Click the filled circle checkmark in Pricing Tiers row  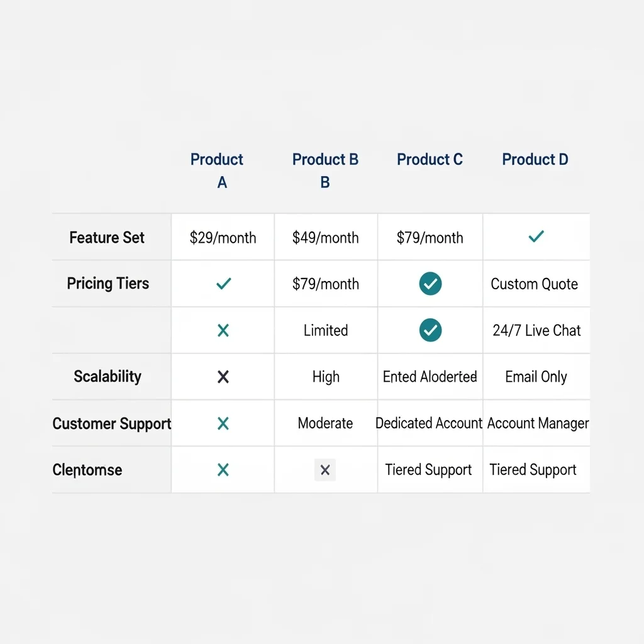pyautogui.click(x=430, y=284)
